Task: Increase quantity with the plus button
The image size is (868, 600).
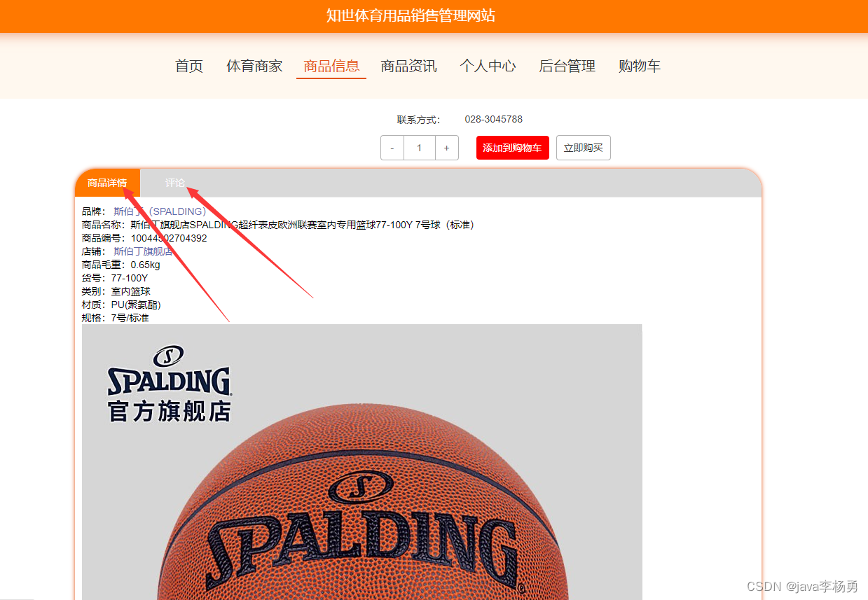Action: (x=447, y=148)
